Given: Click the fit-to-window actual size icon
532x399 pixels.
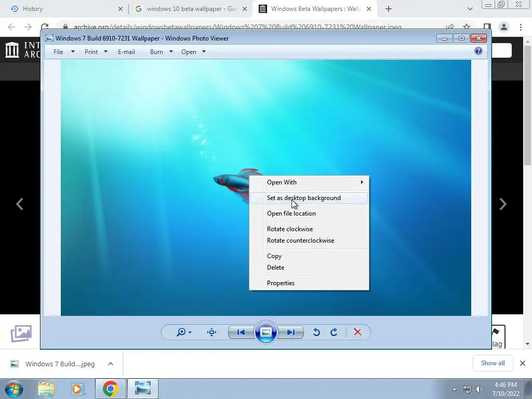Looking at the screenshot, I should click(212, 332).
